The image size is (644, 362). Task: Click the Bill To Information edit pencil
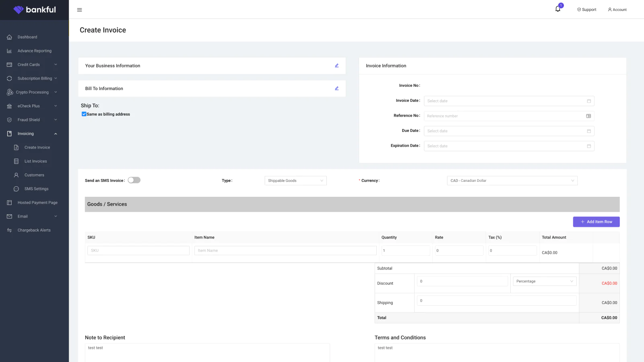point(336,88)
